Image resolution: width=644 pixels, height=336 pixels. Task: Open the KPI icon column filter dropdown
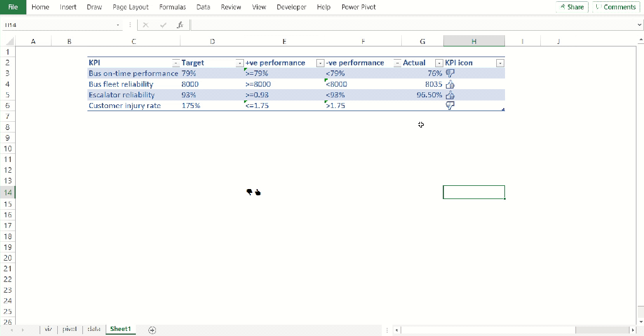click(500, 63)
